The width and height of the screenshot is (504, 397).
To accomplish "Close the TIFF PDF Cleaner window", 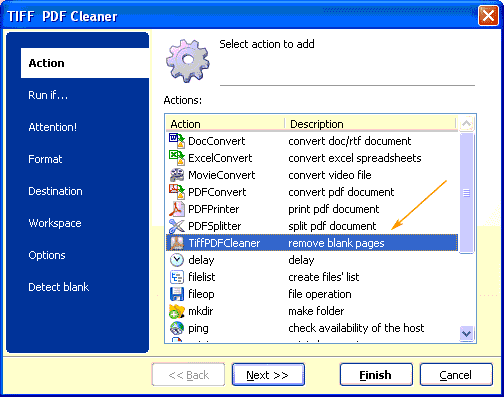I will pos(488,16).
